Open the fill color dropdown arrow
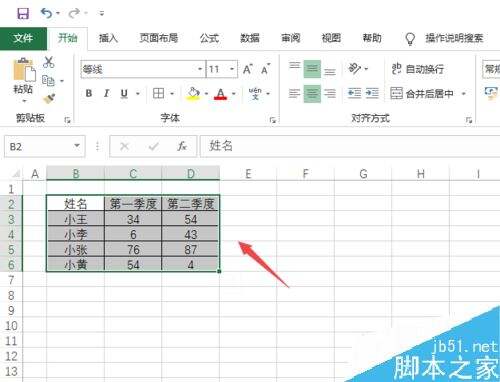500x382 pixels. click(206, 94)
